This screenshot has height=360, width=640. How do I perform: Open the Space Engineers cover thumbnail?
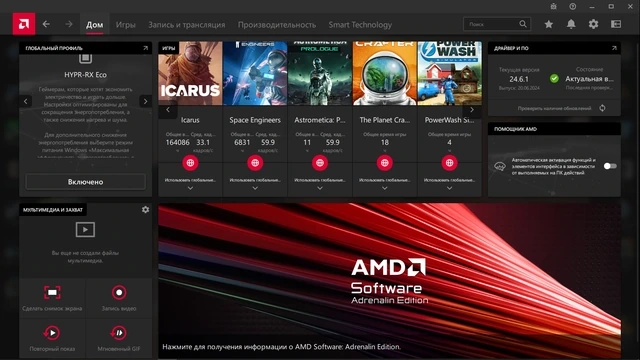[x=255, y=73]
